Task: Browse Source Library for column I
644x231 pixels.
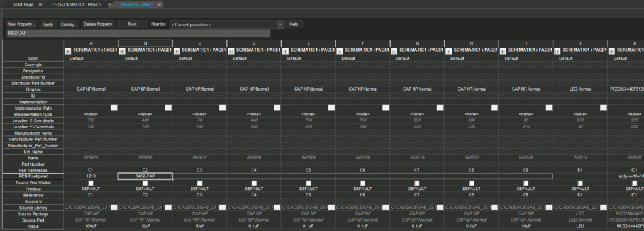Action: (548, 208)
